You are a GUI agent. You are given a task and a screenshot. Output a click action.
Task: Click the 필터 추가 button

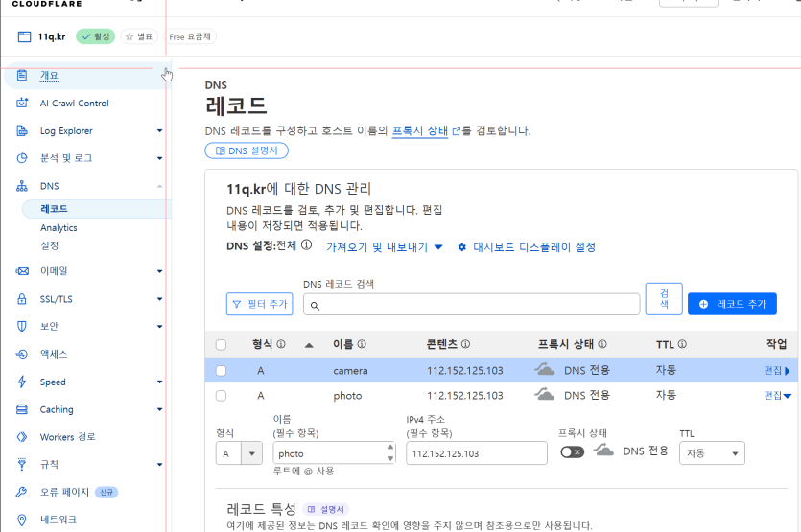[260, 304]
